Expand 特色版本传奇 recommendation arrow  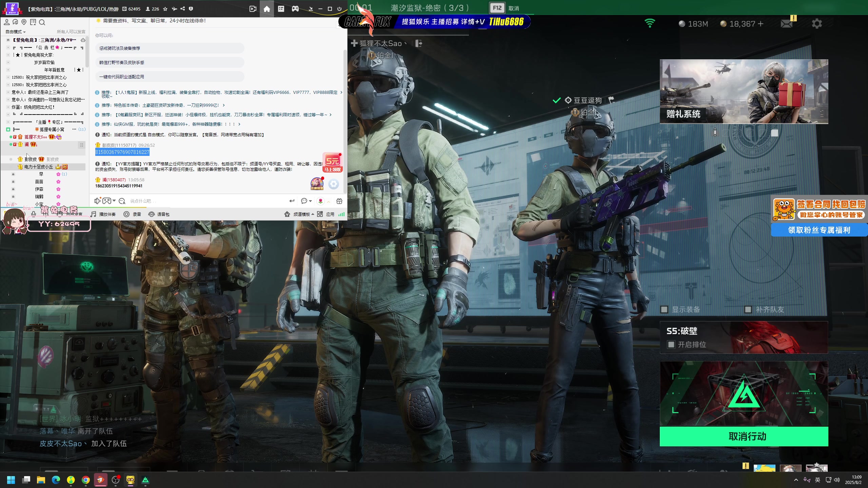[x=224, y=105]
